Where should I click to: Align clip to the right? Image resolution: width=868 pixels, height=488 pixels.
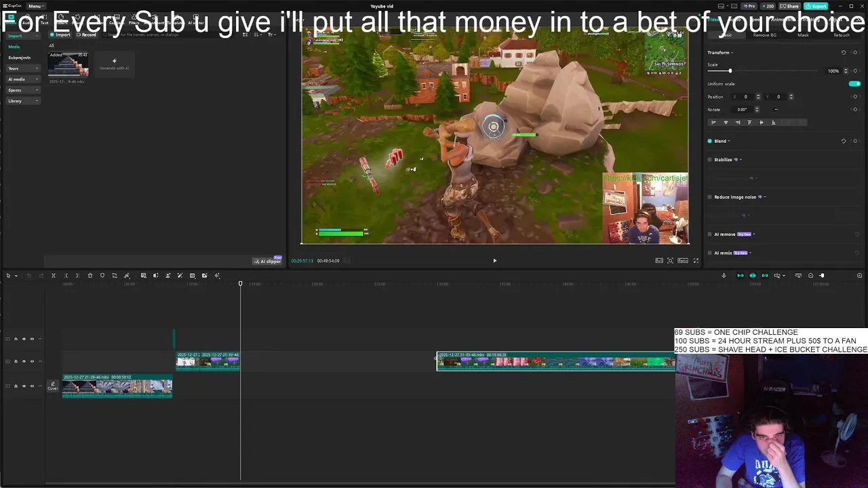738,123
